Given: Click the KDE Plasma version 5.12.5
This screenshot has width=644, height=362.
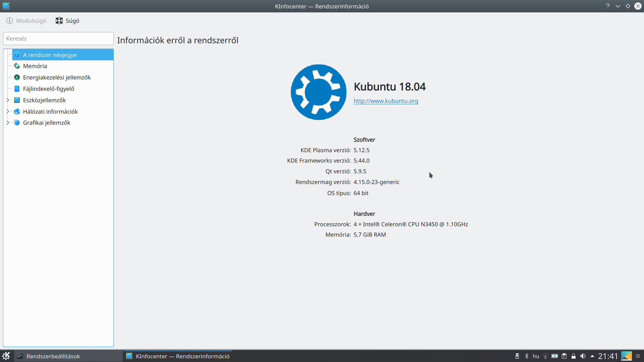Looking at the screenshot, I should point(361,150).
